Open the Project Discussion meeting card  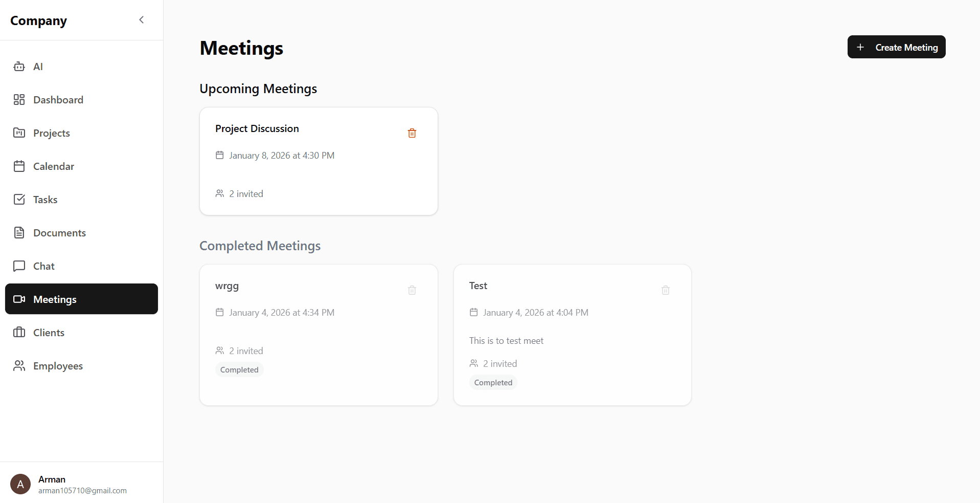[x=318, y=161]
